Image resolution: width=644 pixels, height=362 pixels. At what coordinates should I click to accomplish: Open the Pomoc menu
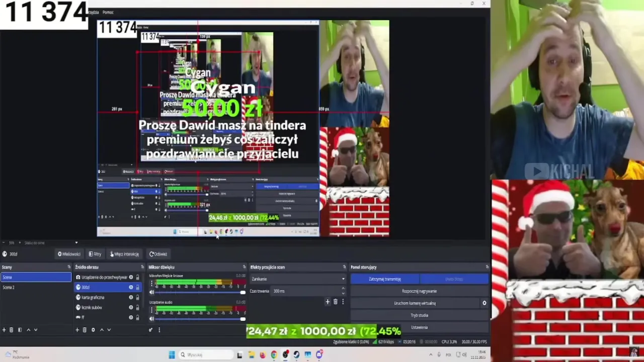point(108,12)
